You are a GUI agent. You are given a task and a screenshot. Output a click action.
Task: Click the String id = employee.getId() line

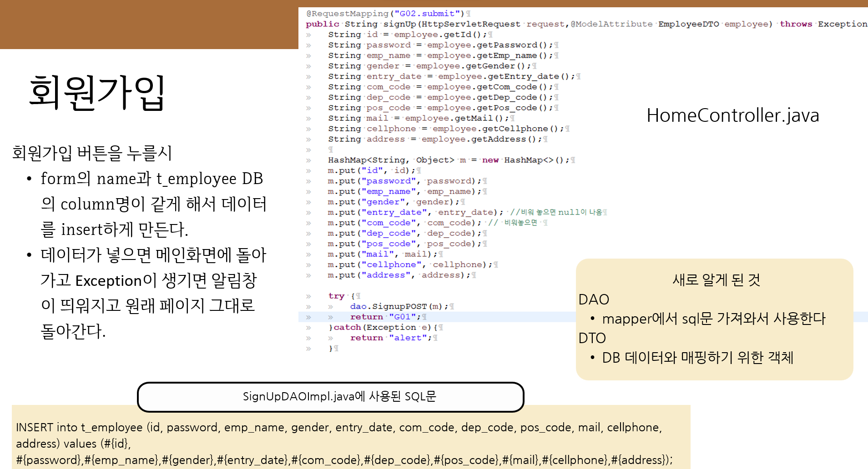[x=405, y=34]
